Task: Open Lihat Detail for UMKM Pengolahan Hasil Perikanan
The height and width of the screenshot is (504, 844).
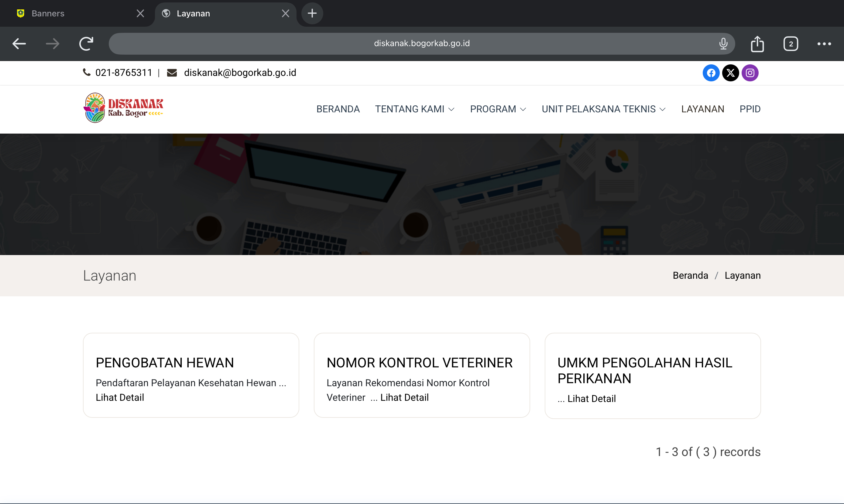Action: click(x=592, y=399)
